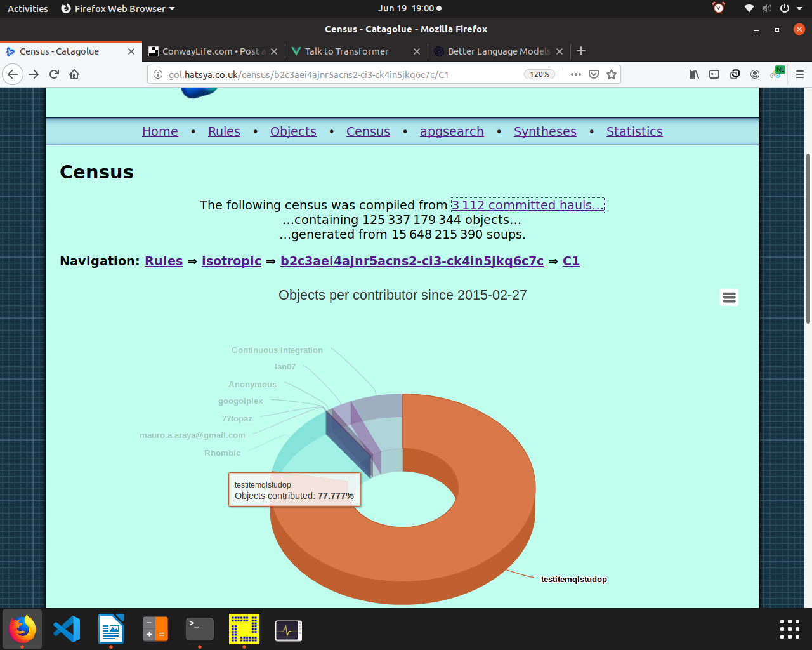The image size is (812, 650).
Task: Click the browser forward arrow
Action: 34,74
